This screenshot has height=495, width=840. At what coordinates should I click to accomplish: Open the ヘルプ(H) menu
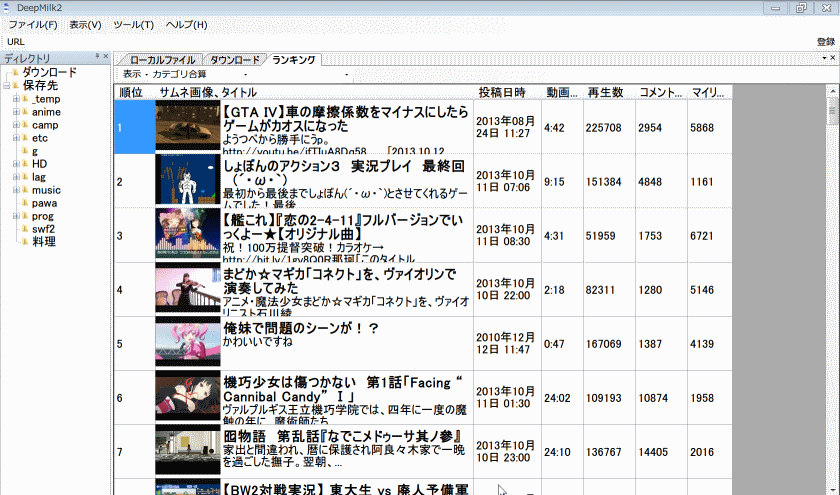coord(186,25)
